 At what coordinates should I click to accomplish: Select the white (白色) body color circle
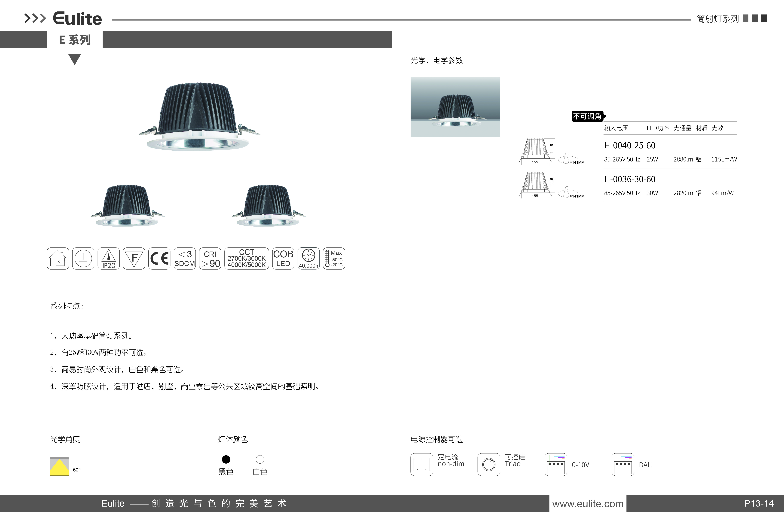pos(260,459)
